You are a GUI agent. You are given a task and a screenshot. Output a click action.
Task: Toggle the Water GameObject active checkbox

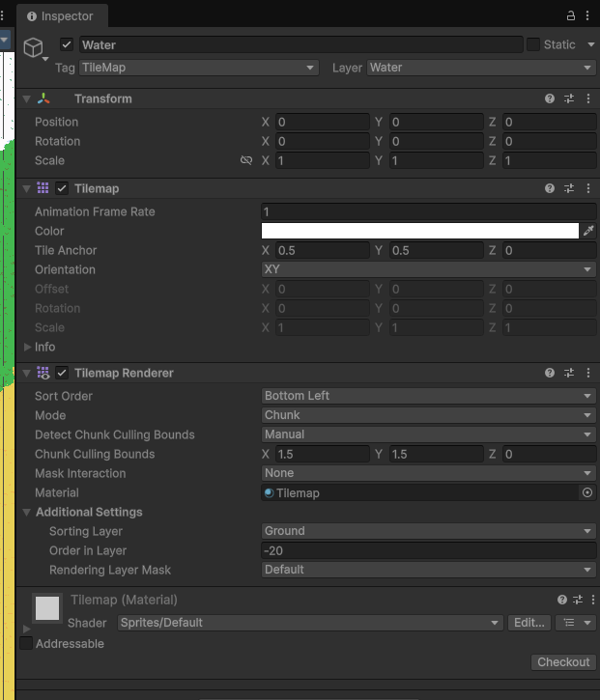[x=67, y=44]
